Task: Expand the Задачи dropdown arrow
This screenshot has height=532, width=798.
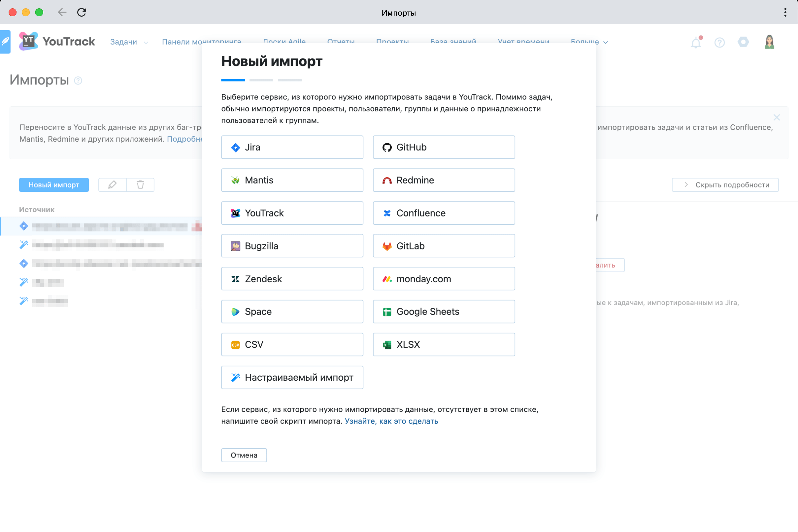Action: click(x=146, y=43)
